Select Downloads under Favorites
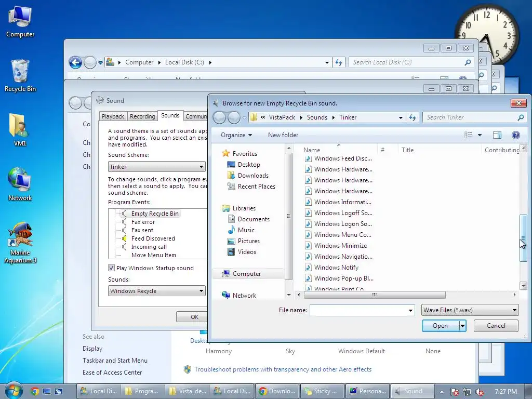The width and height of the screenshot is (532, 399). click(253, 176)
